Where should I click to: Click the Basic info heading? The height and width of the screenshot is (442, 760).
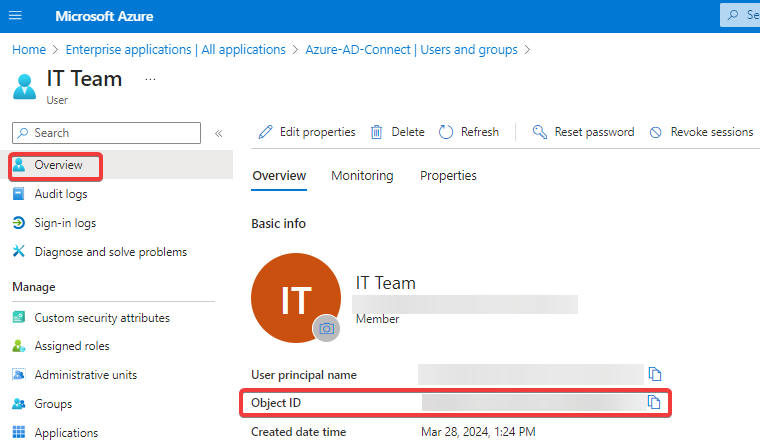[278, 224]
